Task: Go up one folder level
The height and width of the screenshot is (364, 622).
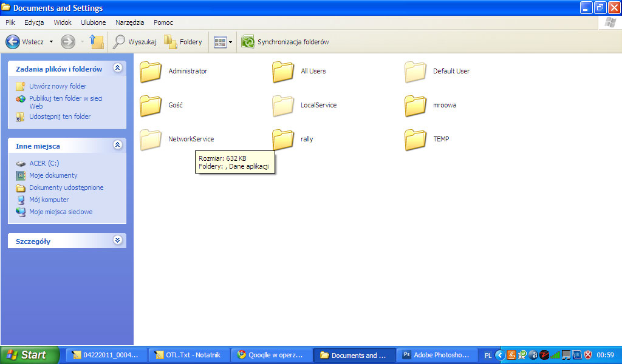Action: [x=97, y=42]
